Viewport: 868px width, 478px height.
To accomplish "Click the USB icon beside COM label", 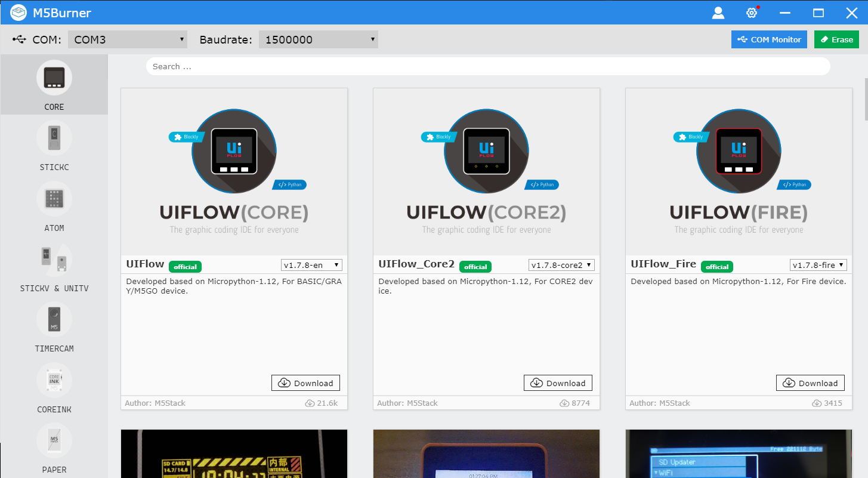I will coord(19,39).
